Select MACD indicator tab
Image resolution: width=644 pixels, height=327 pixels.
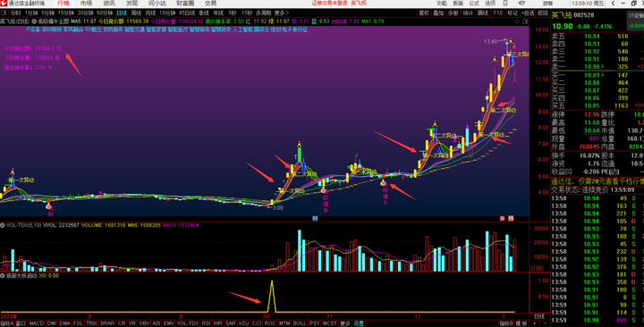36,323
